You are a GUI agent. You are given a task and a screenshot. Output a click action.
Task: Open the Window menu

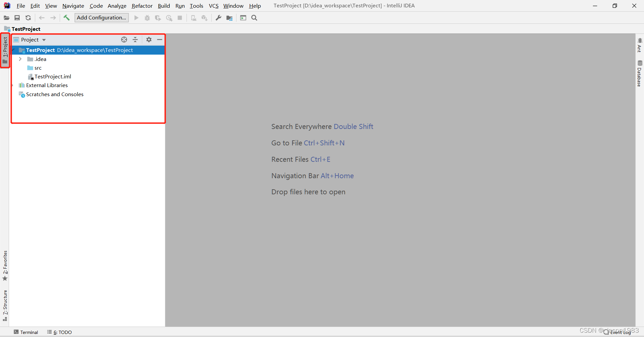(233, 6)
